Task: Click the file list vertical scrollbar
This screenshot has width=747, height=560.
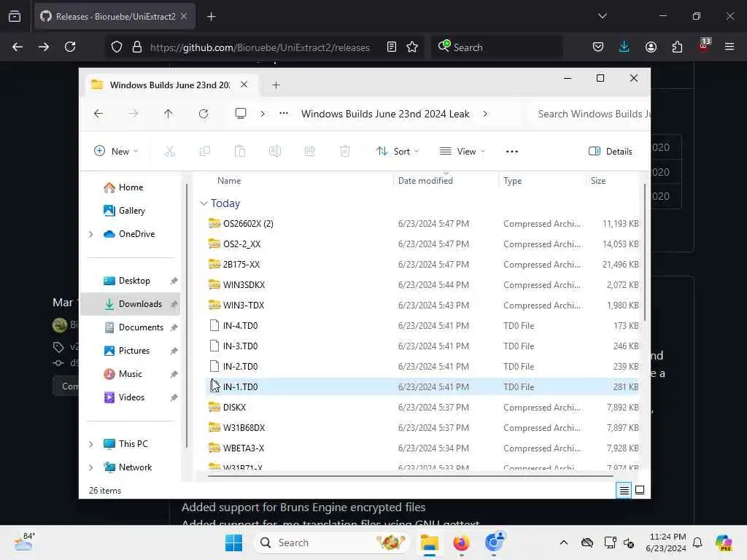Action: click(645, 252)
